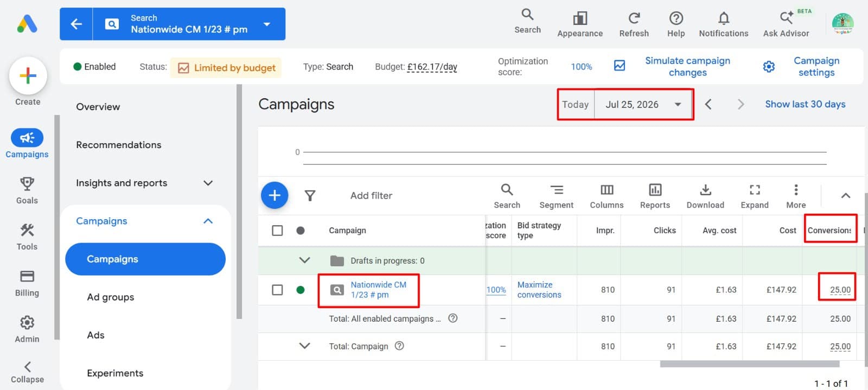Go to previous date range
The width and height of the screenshot is (868, 390).
pos(708,104)
